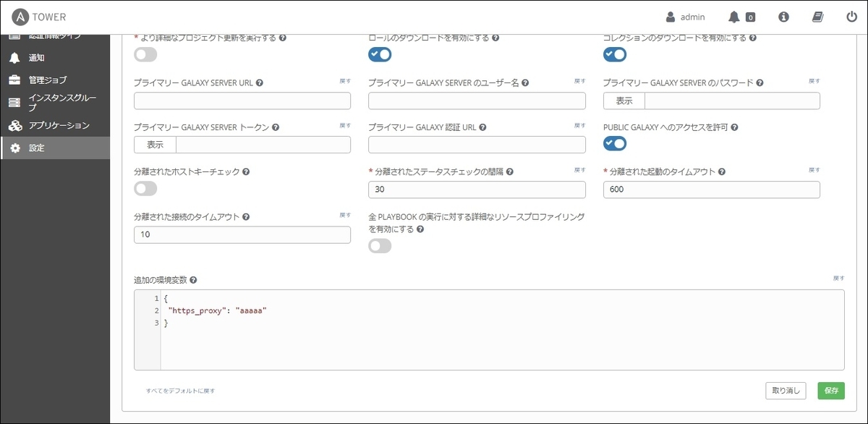Click the GALAXY SERVER トークン input field
Screen dimensions: 868x424
pos(263,145)
